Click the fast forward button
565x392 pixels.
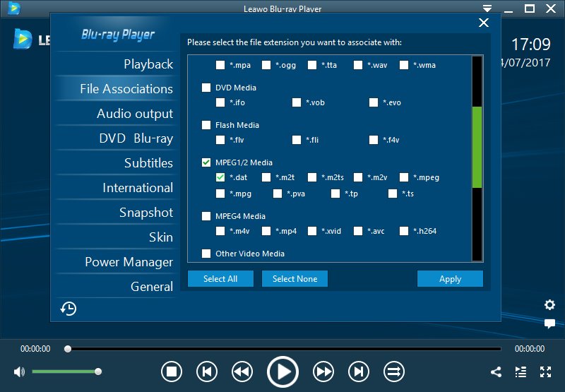tap(323, 372)
